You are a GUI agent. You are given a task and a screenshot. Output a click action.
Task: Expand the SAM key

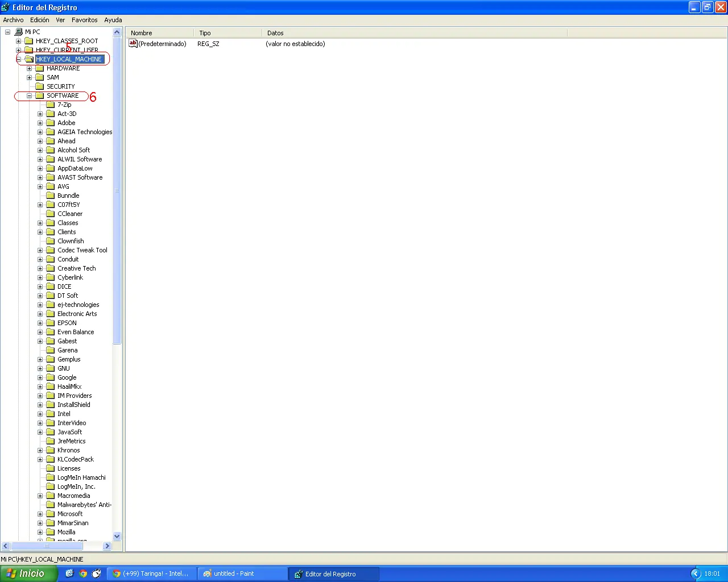[30, 77]
